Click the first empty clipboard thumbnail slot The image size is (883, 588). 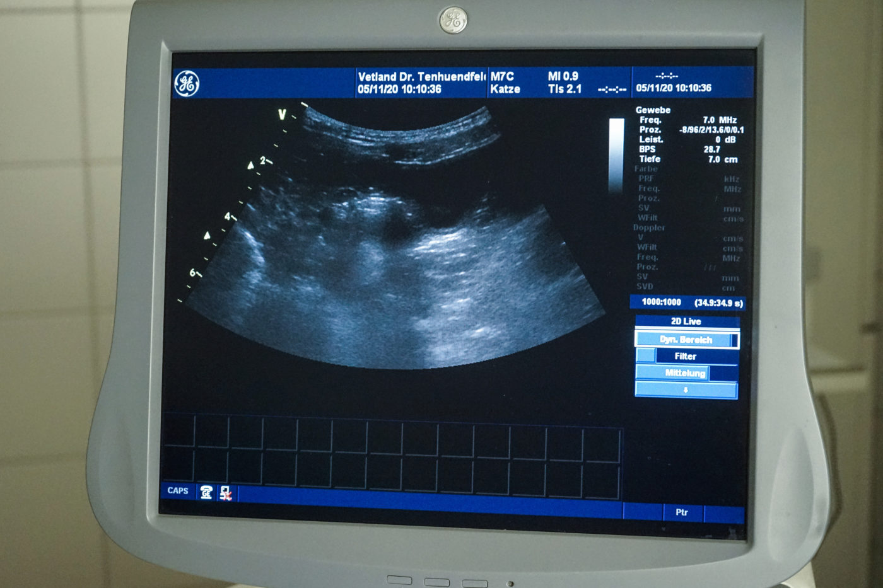point(178,431)
